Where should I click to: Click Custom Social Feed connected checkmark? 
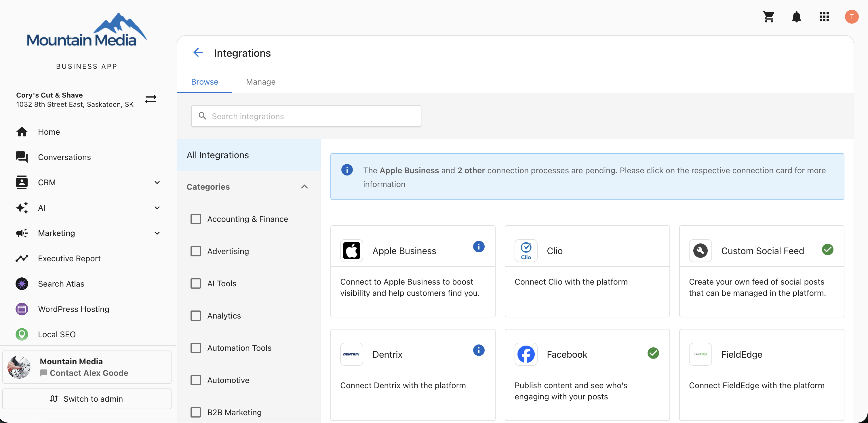point(827,249)
